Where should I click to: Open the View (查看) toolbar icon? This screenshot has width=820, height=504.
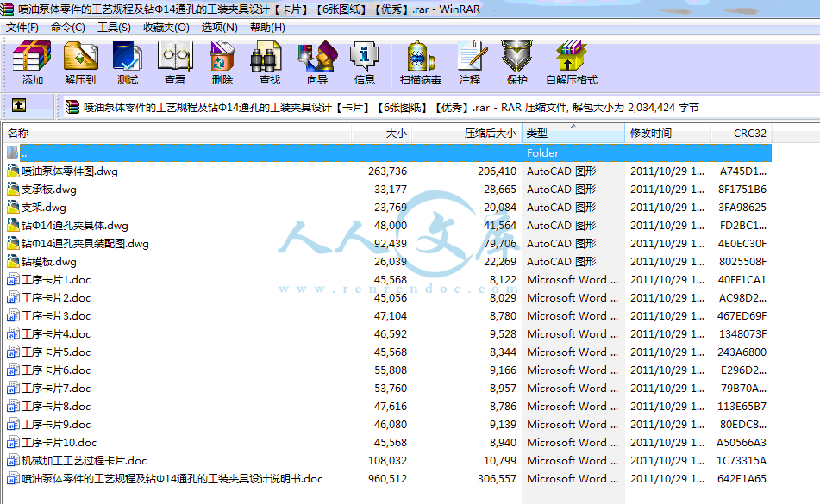click(175, 63)
